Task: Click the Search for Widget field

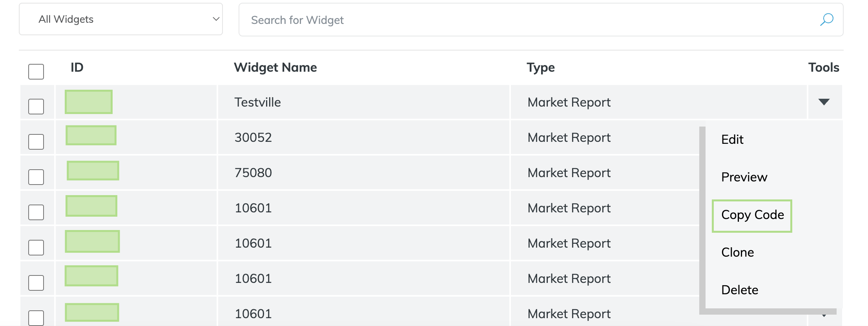Action: (526, 20)
